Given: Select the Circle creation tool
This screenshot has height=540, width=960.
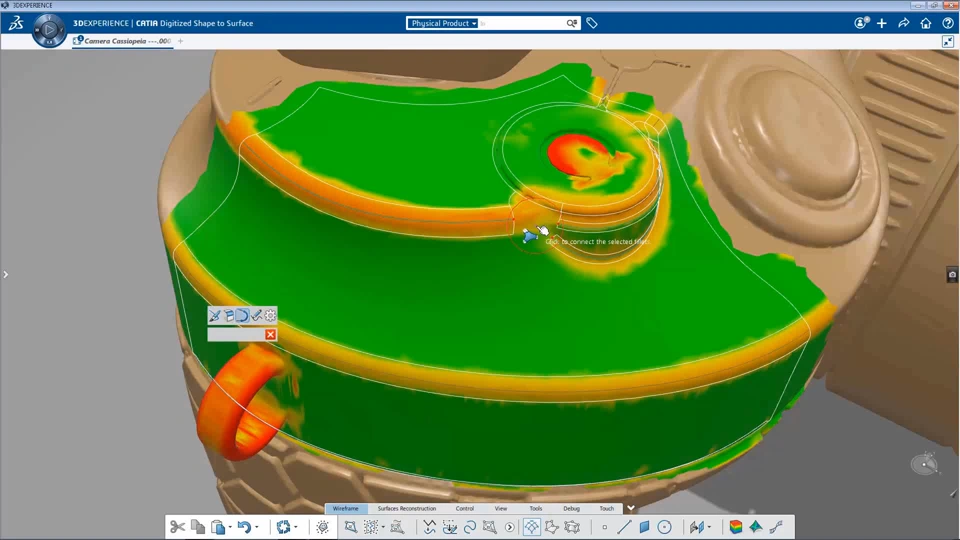Looking at the screenshot, I should tap(664, 527).
